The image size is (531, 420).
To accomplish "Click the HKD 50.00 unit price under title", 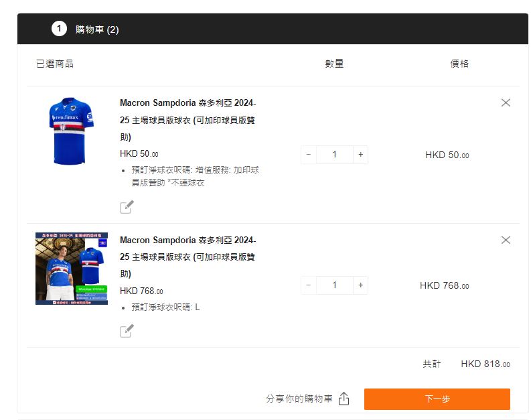I will (139, 154).
